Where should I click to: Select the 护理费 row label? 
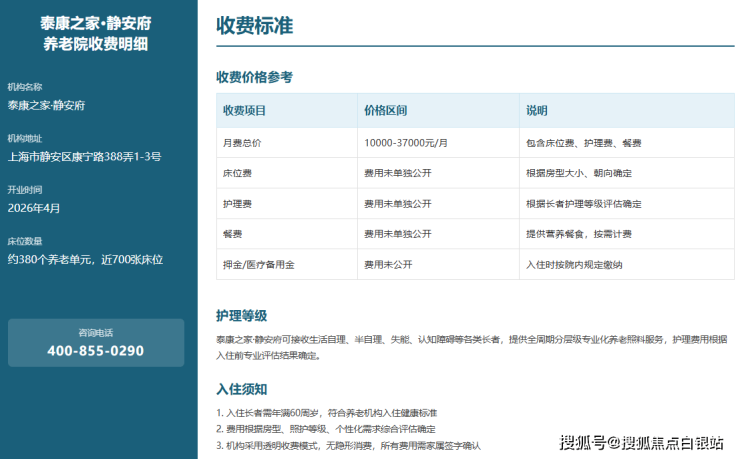point(237,204)
